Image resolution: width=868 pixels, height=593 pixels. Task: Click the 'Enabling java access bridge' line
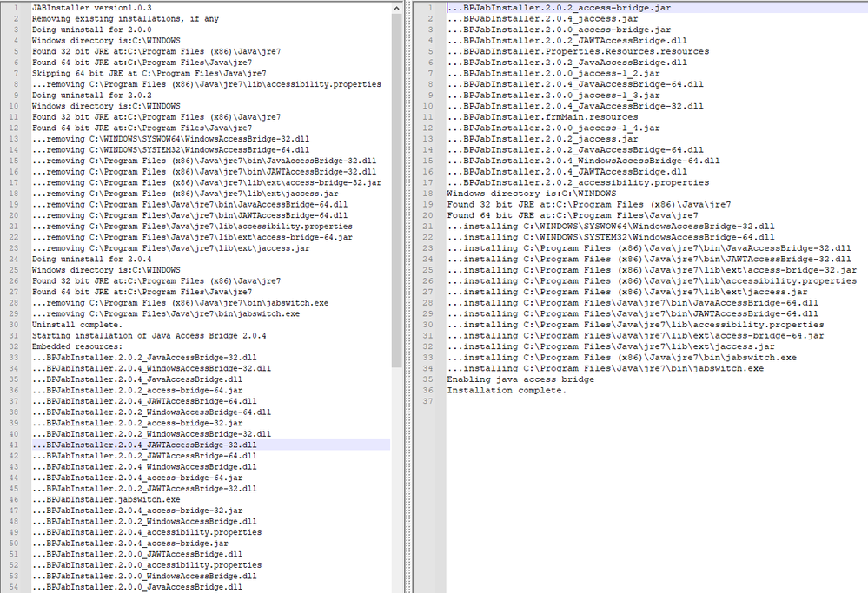(x=521, y=379)
